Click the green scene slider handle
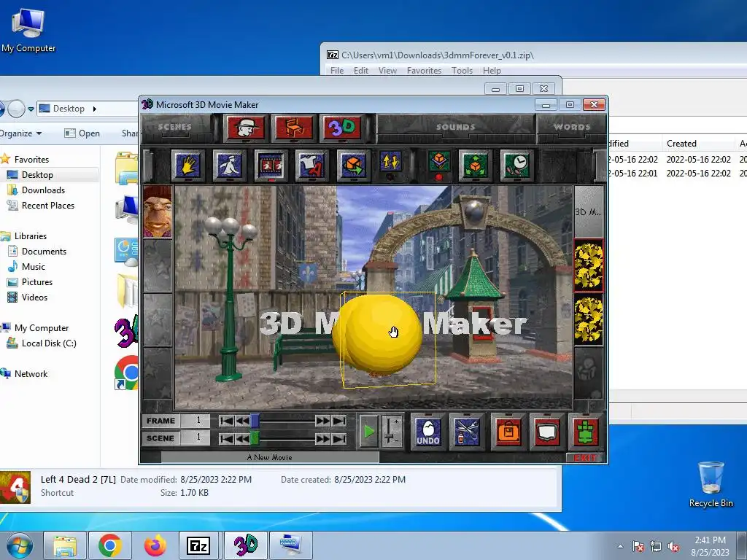Image resolution: width=747 pixels, height=560 pixels. pos(255,438)
